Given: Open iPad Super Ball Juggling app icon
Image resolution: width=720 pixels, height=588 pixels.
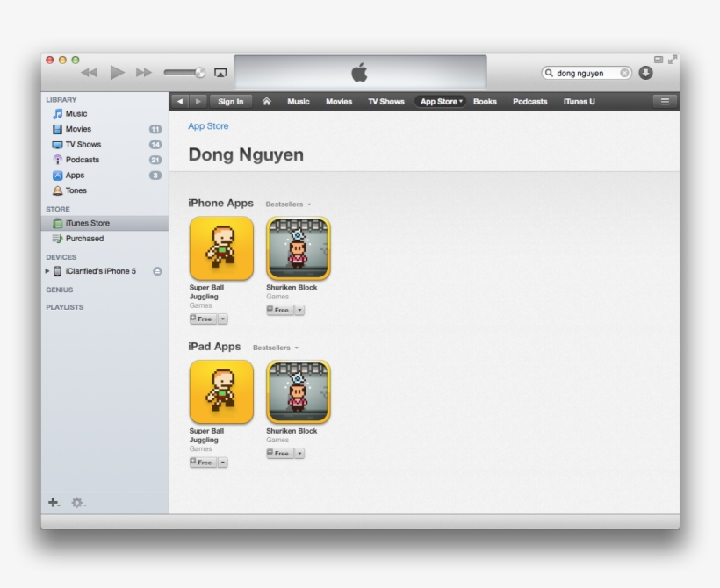Looking at the screenshot, I should pyautogui.click(x=221, y=391).
